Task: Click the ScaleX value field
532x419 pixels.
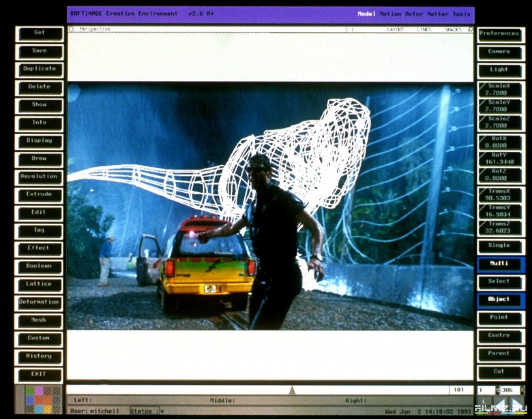Action: [501, 90]
